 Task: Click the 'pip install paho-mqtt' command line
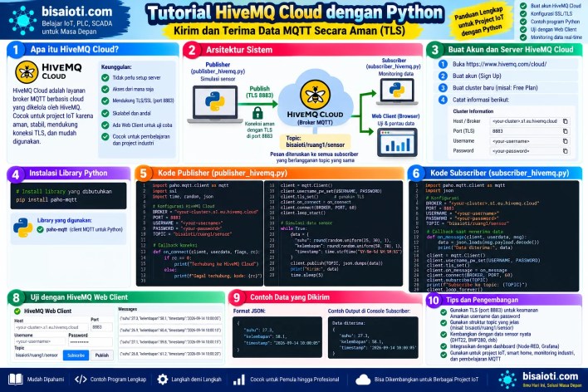[47, 200]
